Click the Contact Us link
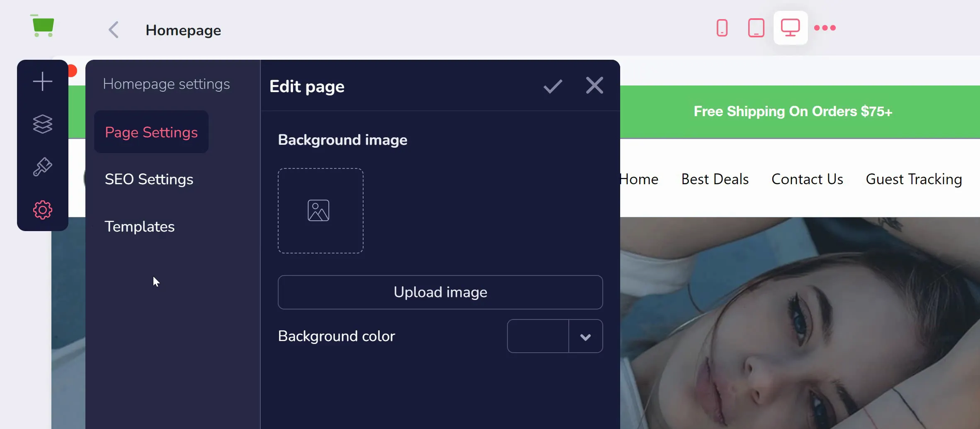 tap(807, 179)
